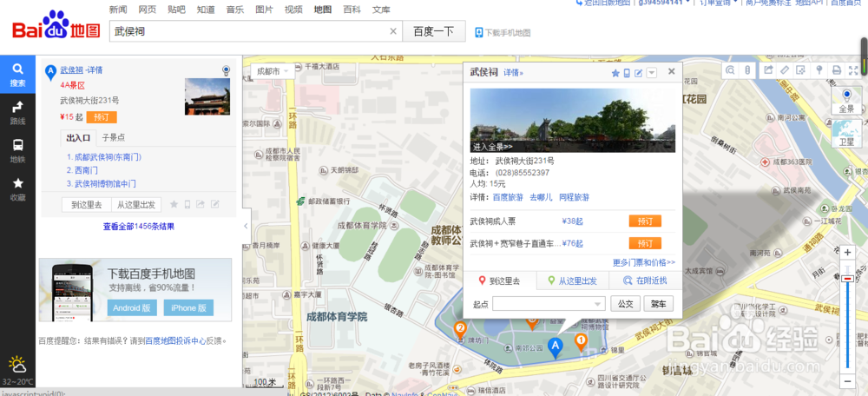The image size is (868, 396).
Task: Toggle the traffic light icon
Action: point(746,69)
